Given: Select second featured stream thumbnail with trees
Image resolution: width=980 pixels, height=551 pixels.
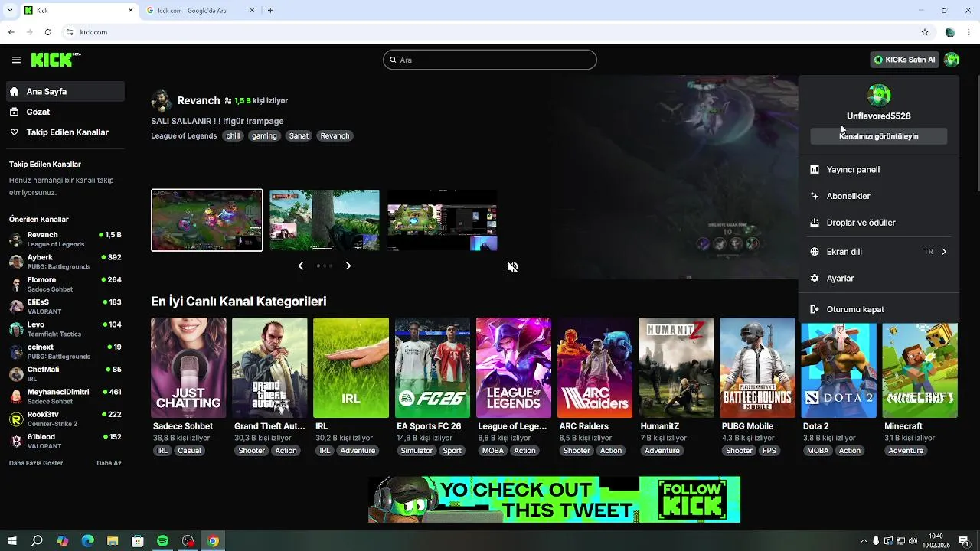Looking at the screenshot, I should tap(325, 220).
